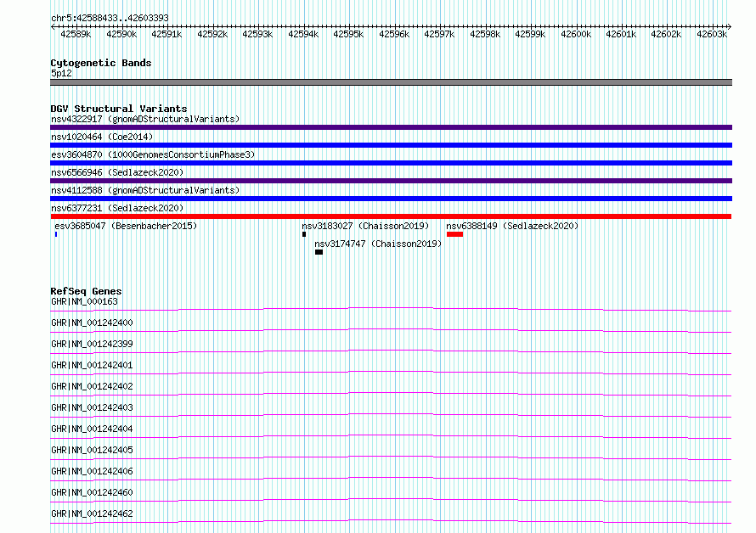The height and width of the screenshot is (533, 756).
Task: Click the 42589k ruler position label
Action: [76, 34]
